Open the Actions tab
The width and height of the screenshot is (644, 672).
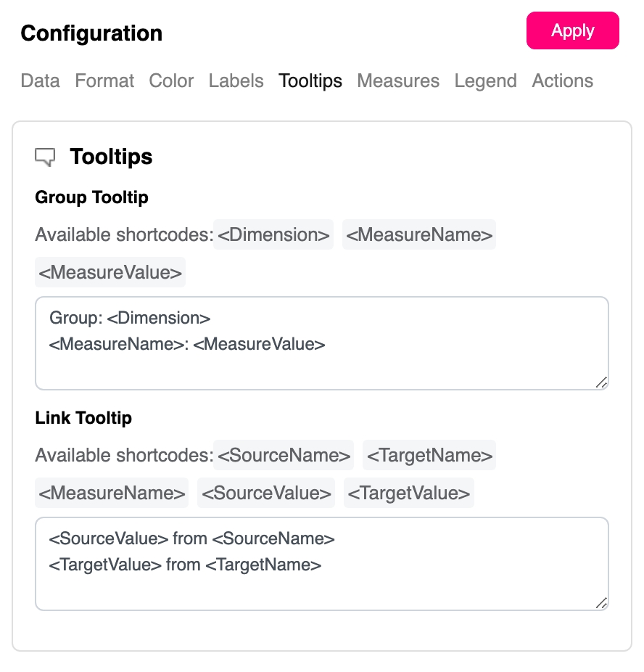(562, 81)
